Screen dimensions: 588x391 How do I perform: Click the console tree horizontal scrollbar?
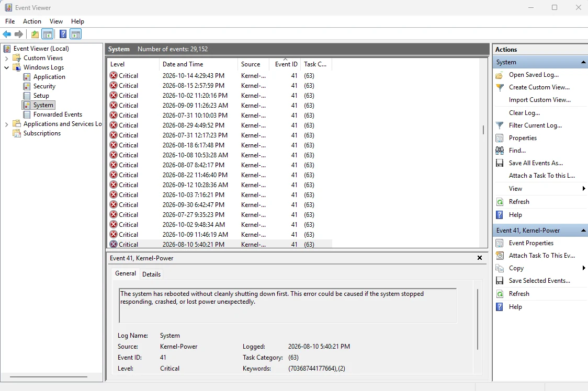pyautogui.click(x=48, y=377)
